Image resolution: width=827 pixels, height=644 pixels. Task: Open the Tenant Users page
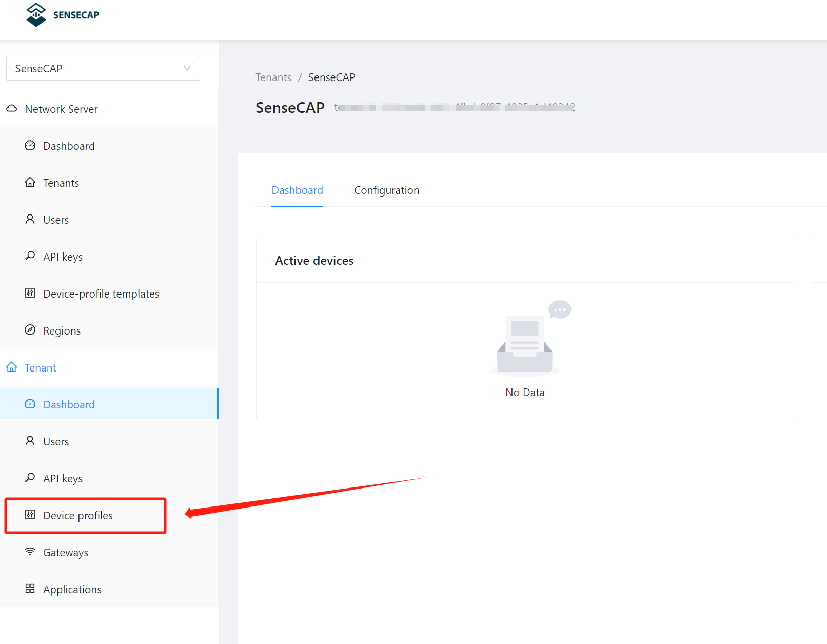109,441
